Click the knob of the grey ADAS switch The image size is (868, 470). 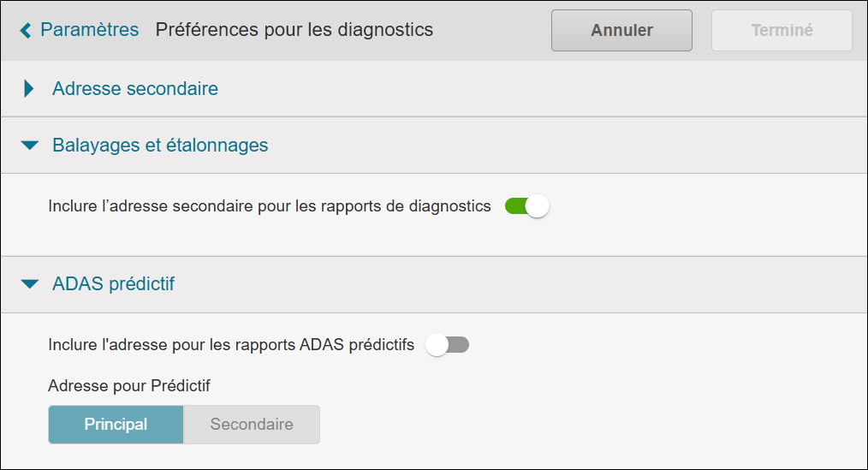tap(437, 345)
